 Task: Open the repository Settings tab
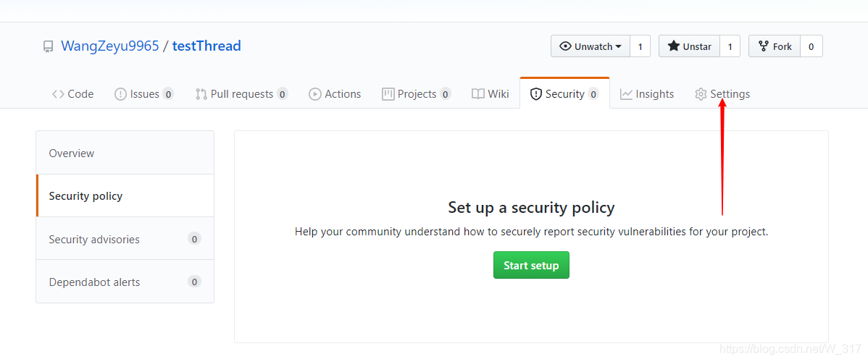pyautogui.click(x=722, y=94)
